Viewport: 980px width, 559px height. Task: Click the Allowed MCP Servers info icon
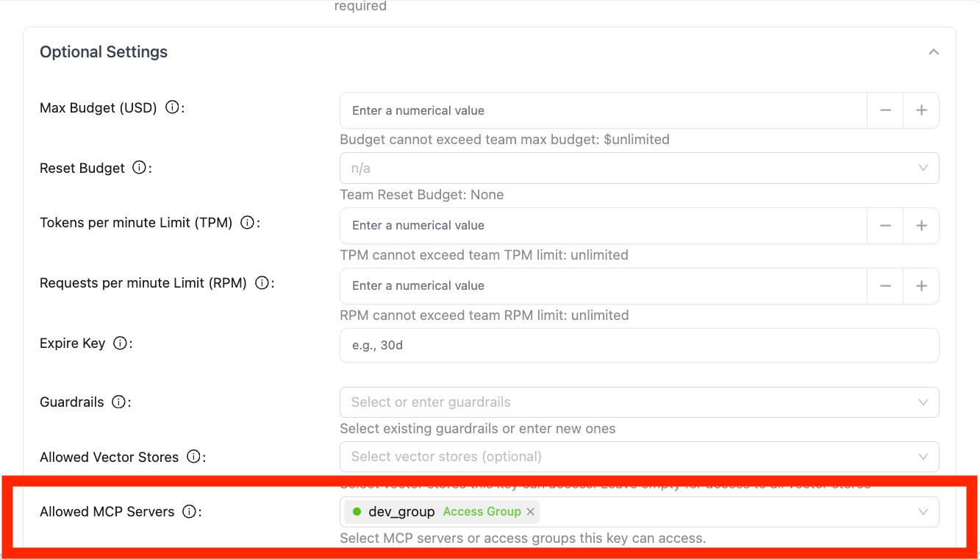pos(189,511)
